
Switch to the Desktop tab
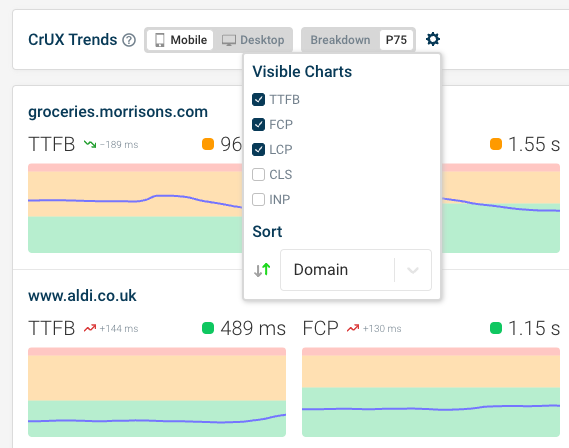tap(253, 40)
